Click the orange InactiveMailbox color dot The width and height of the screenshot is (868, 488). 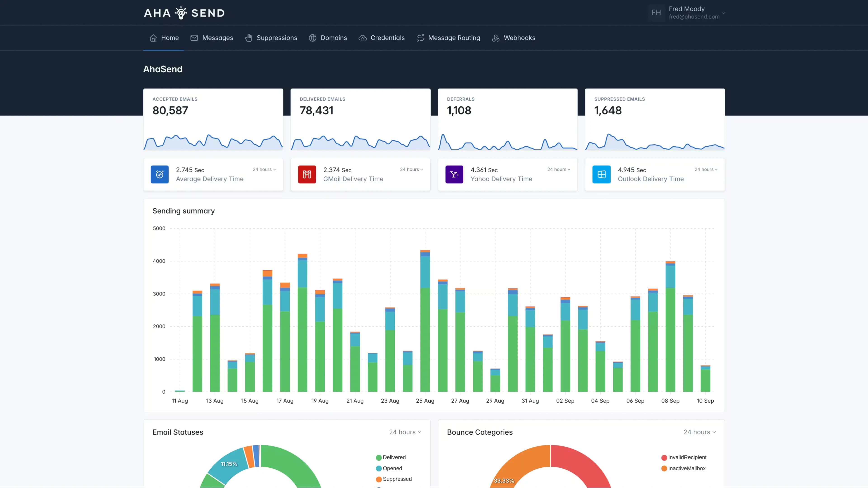(664, 468)
